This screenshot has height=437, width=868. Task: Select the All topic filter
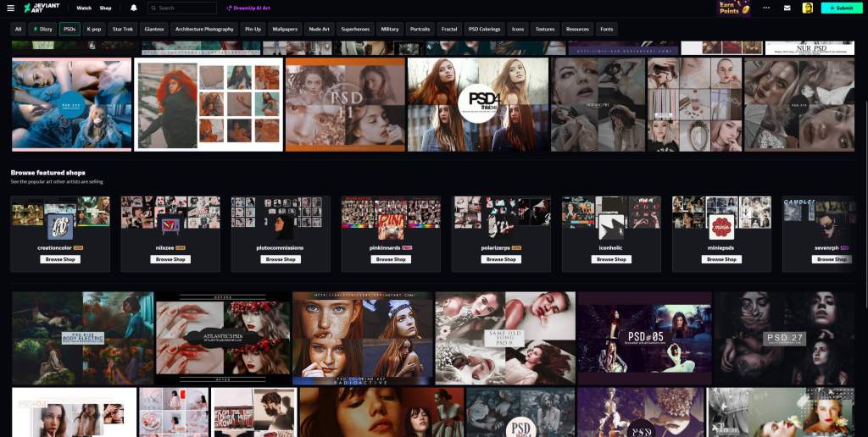point(18,29)
